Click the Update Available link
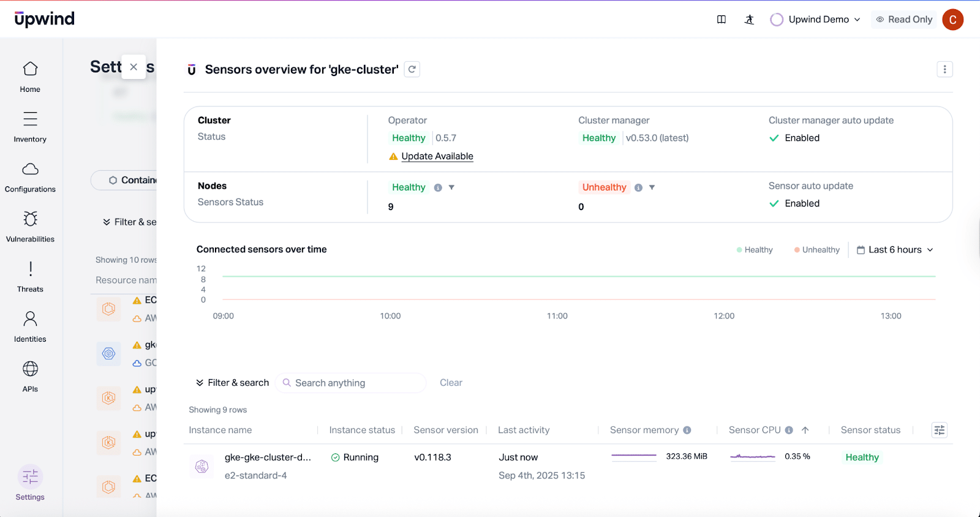The image size is (980, 517). coord(437,156)
